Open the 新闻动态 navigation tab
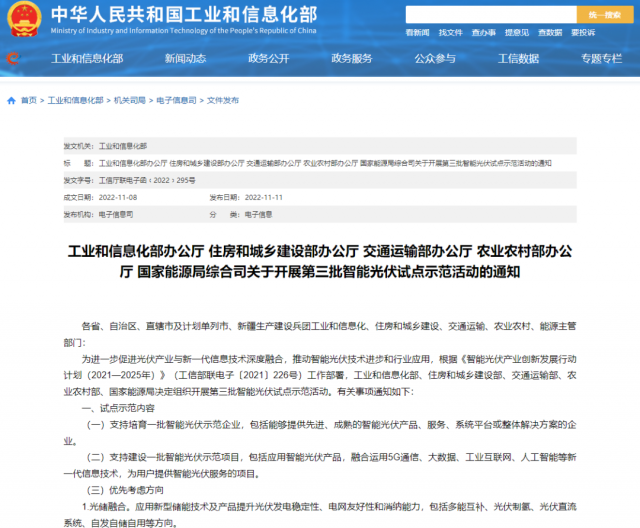Viewport: 640px width, 528px height. pyautogui.click(x=185, y=58)
